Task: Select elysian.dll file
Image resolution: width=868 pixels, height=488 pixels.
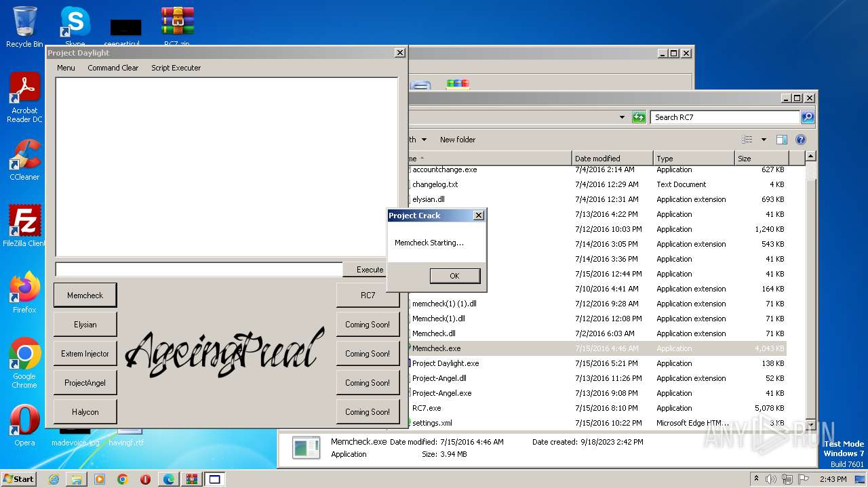Action: click(428, 199)
